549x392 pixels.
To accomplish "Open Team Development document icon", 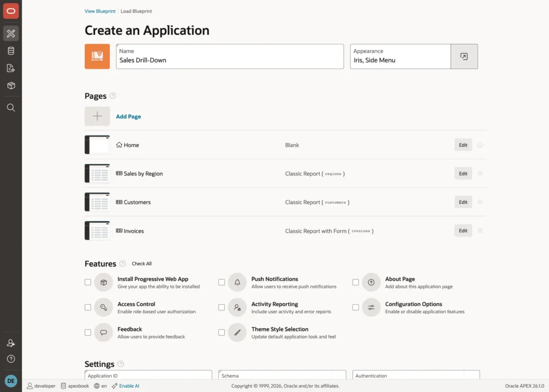I will pos(11,68).
